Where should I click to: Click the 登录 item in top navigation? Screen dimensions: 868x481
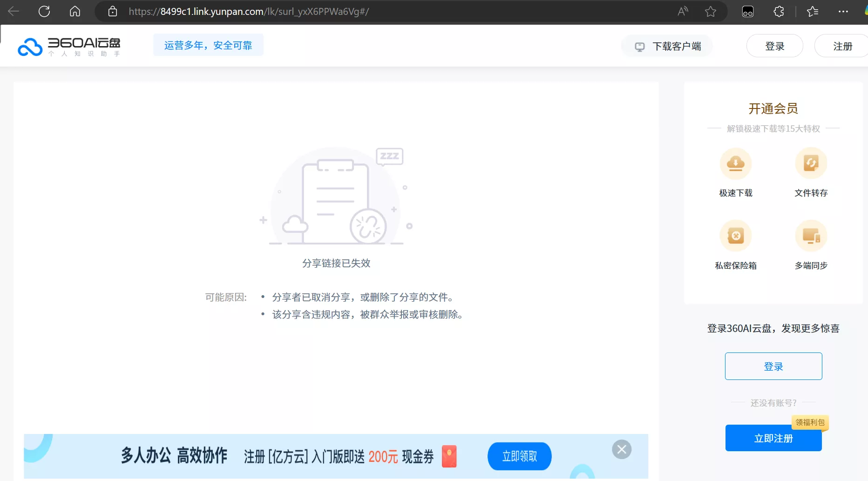tap(774, 46)
